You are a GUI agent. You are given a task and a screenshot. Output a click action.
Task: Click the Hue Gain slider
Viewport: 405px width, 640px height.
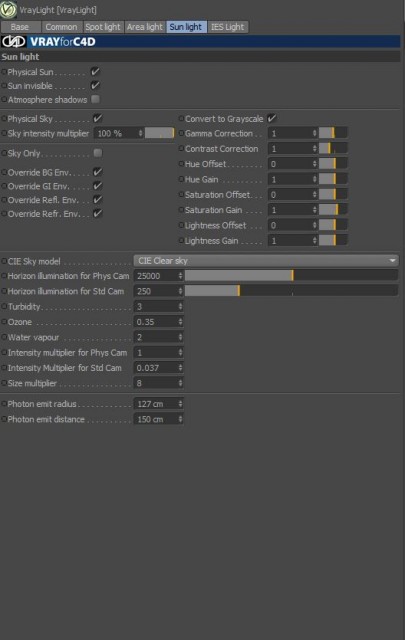tap(333, 179)
